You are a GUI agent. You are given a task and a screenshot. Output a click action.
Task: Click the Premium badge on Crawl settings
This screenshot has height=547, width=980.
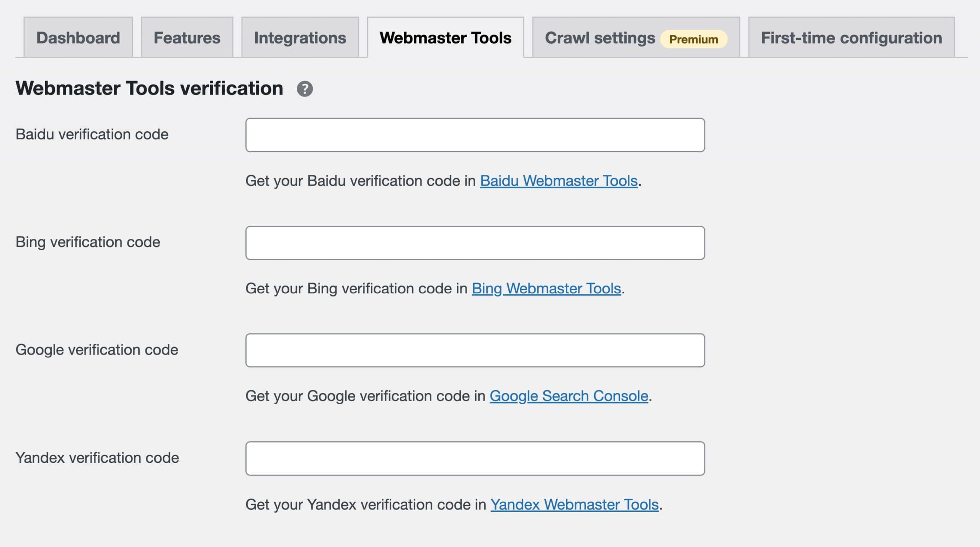point(693,39)
